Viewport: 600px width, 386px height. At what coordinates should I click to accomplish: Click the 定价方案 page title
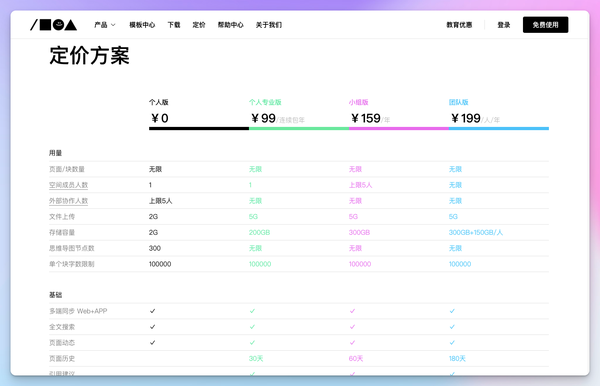pos(90,56)
